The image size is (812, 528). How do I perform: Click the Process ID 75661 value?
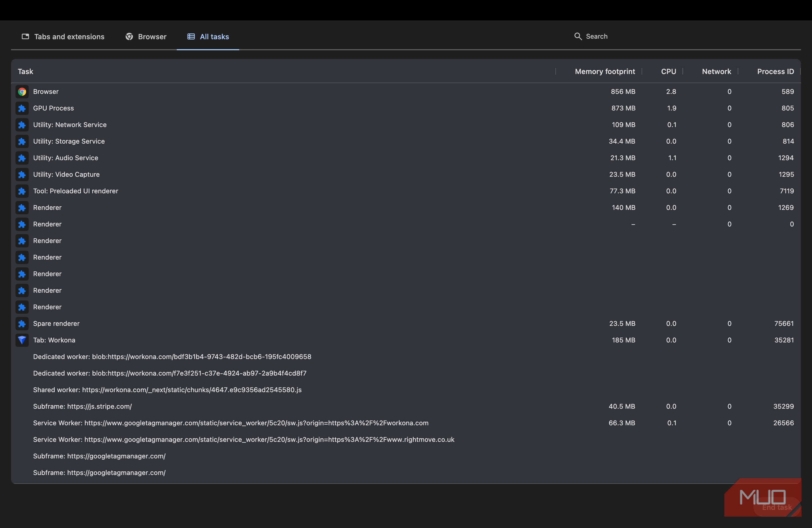(x=784, y=324)
